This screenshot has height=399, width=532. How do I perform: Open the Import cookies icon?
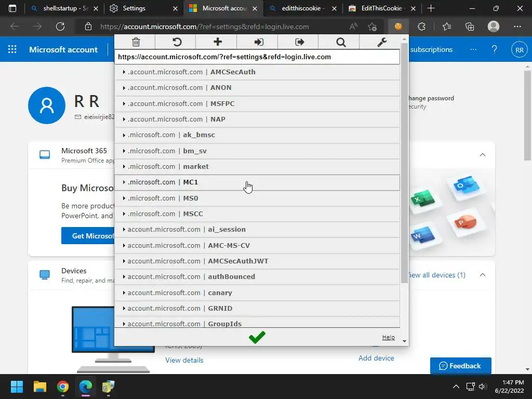coord(259,42)
